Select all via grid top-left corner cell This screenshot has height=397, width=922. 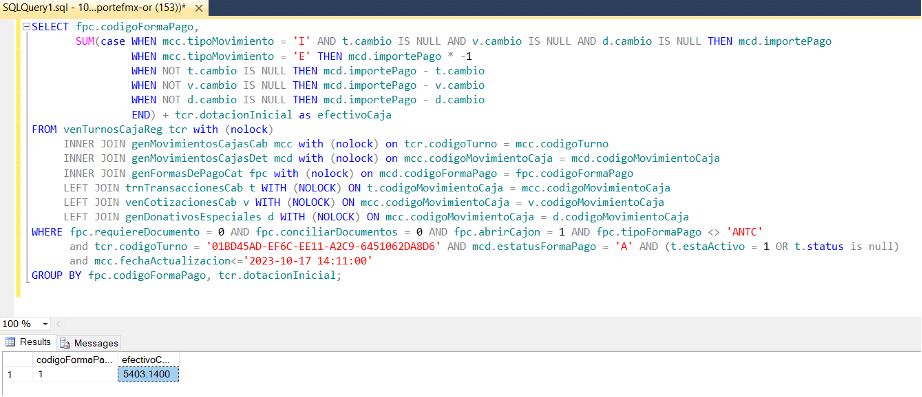click(x=16, y=359)
